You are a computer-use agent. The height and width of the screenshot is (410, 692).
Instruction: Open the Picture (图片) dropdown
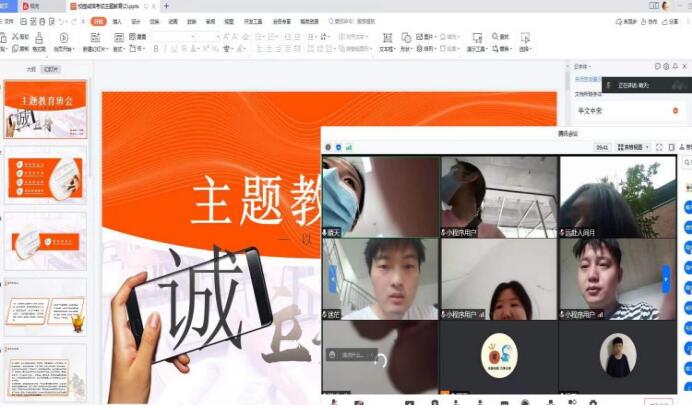coord(425,37)
